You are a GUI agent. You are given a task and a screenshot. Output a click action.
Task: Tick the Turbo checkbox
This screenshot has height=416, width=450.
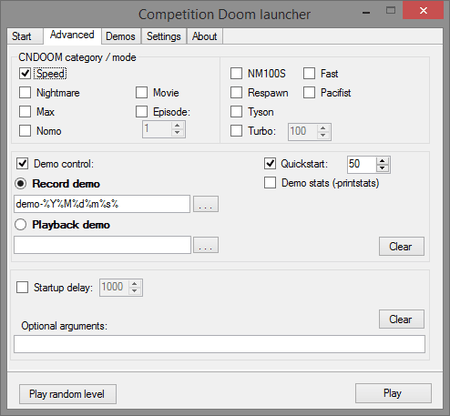(236, 131)
